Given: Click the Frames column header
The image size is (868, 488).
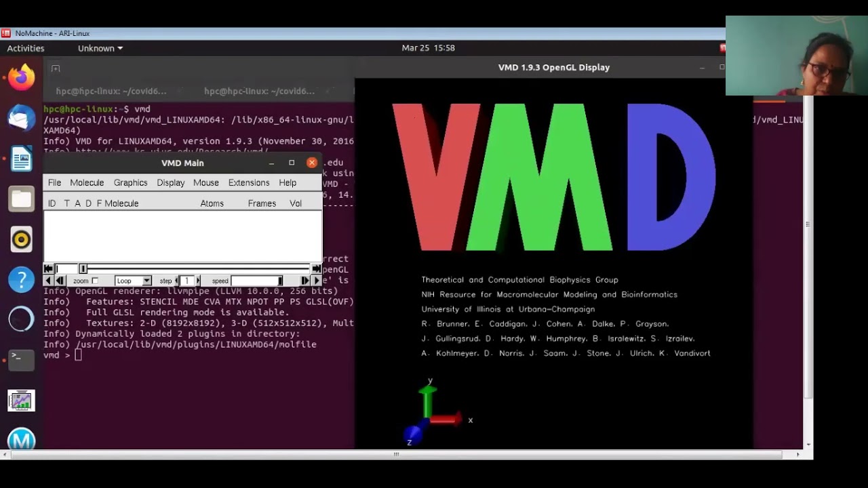Looking at the screenshot, I should click(x=262, y=203).
